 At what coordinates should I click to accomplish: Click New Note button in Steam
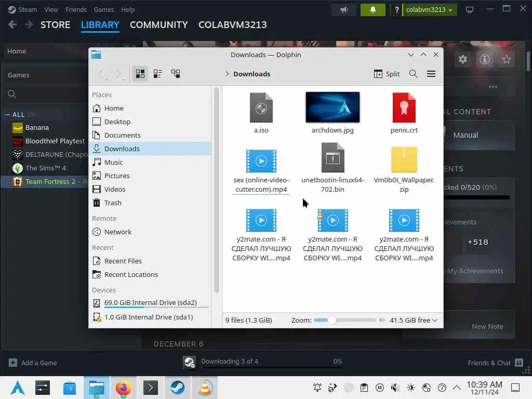tap(487, 326)
